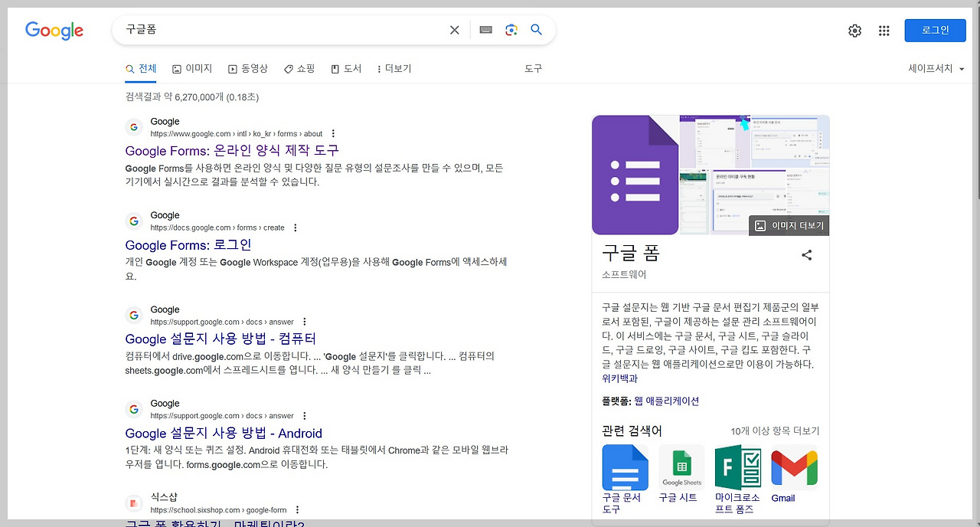Click the Google logo
The height and width of the screenshot is (527, 980).
tap(54, 30)
